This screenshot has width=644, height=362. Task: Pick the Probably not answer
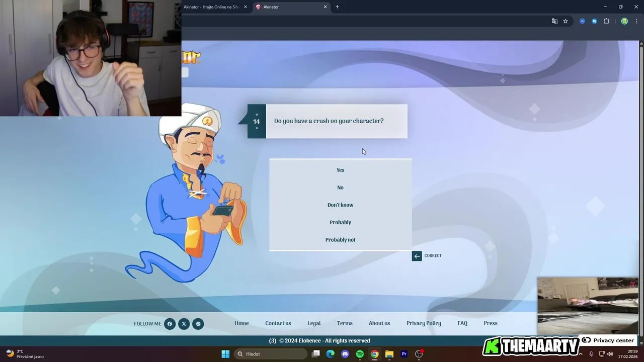(x=340, y=240)
